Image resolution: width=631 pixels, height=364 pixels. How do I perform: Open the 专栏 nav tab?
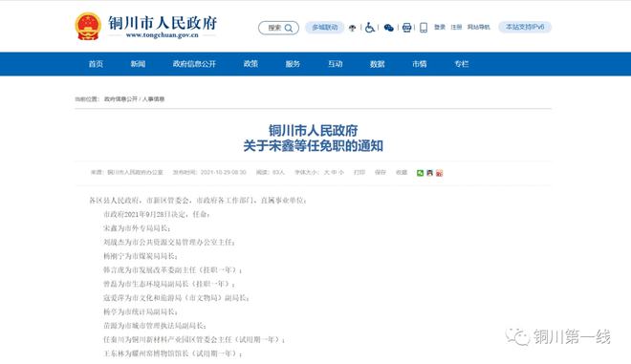462,64
